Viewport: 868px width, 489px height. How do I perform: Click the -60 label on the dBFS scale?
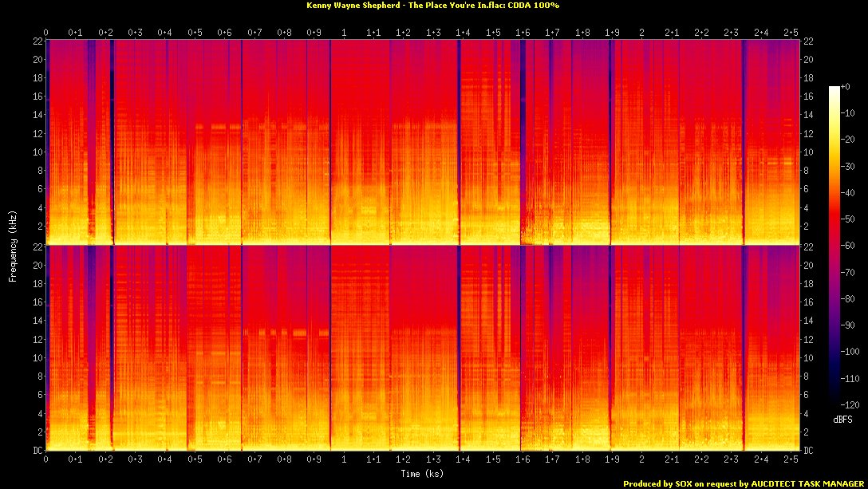click(852, 245)
